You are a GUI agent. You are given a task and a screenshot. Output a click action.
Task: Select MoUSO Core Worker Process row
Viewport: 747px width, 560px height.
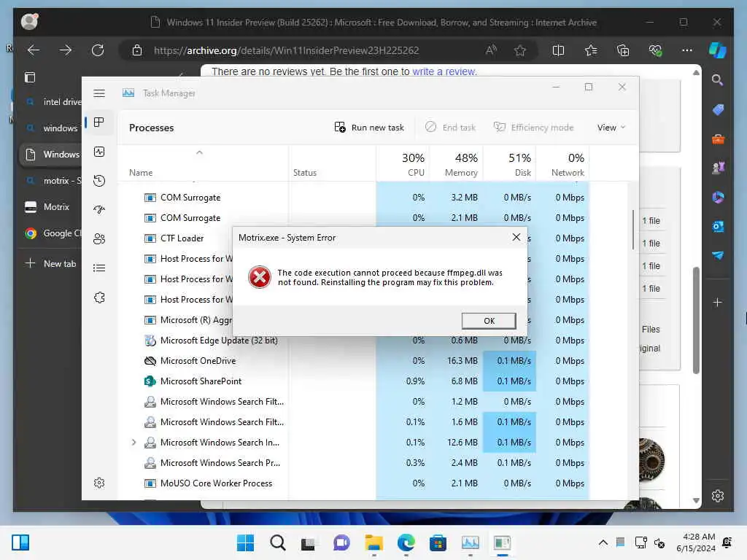(x=354, y=483)
